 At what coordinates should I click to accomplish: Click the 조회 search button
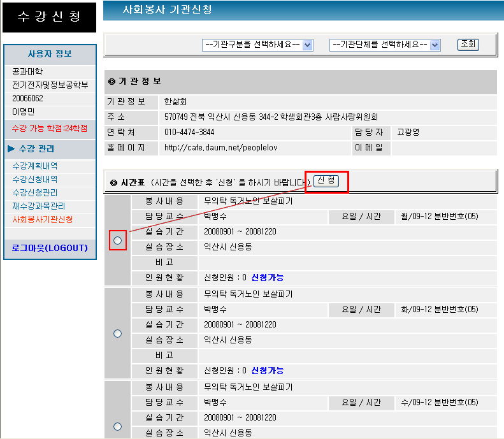(468, 45)
